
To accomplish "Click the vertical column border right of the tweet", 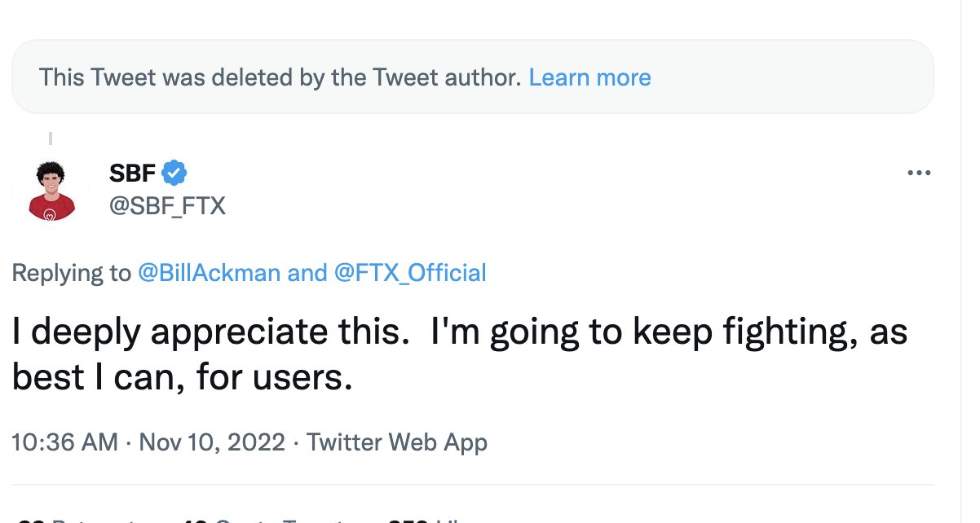I will click(x=959, y=261).
